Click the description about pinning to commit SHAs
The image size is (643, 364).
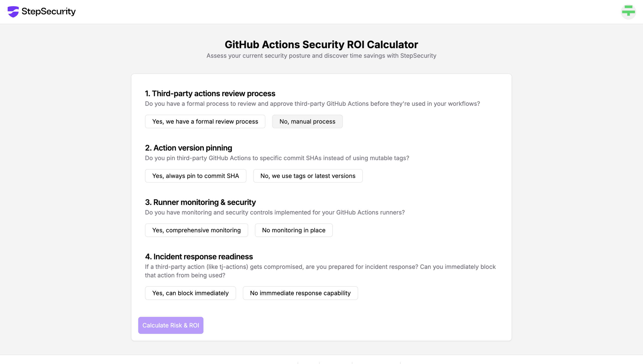pyautogui.click(x=277, y=158)
